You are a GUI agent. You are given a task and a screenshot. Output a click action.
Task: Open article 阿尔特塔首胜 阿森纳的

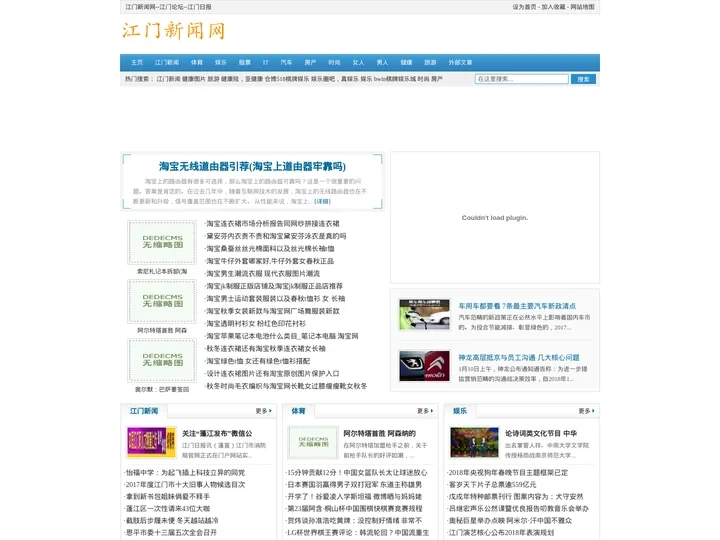click(x=380, y=433)
